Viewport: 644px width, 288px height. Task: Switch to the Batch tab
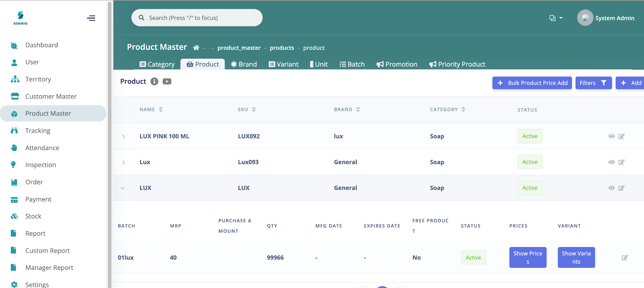point(352,64)
